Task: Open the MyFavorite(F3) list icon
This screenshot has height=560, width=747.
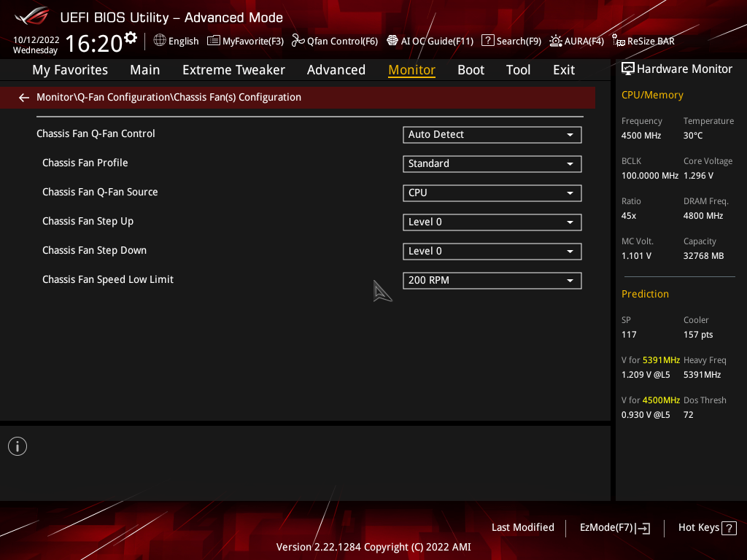Action: (x=214, y=41)
